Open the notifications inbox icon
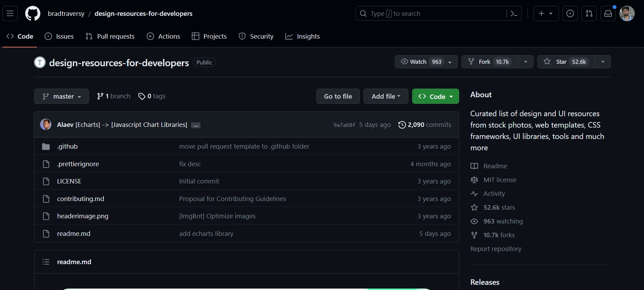The width and height of the screenshot is (644, 290). pos(608,13)
